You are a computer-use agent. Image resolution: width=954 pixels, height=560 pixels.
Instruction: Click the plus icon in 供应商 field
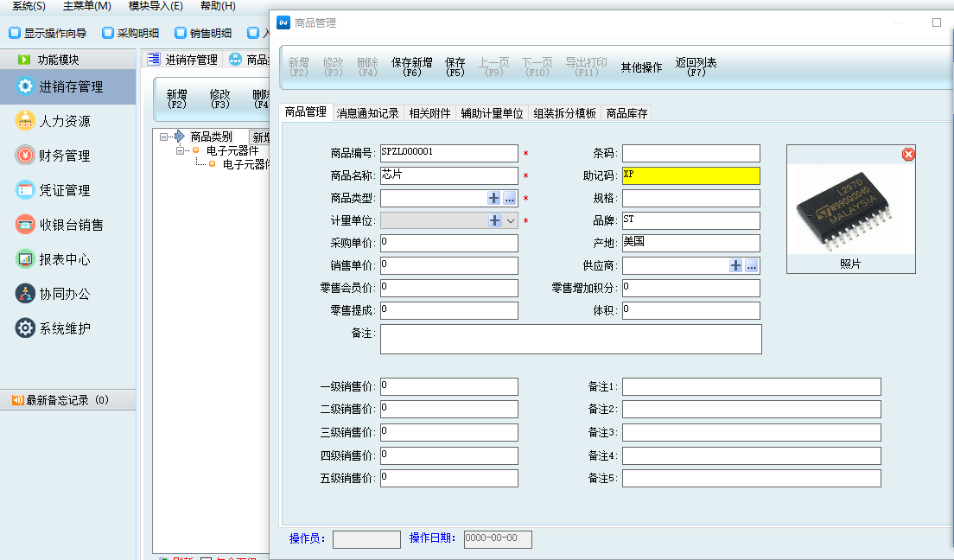(x=735, y=265)
